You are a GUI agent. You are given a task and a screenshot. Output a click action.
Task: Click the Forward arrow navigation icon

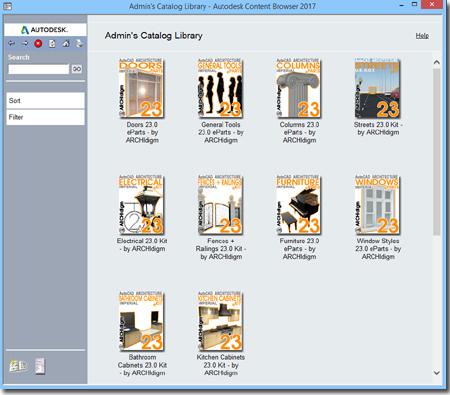pyautogui.click(x=25, y=43)
